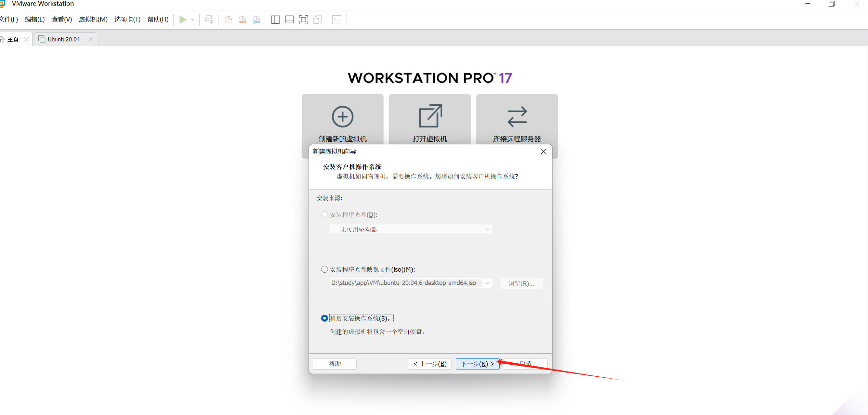This screenshot has height=415, width=868.
Task: Click the green power-on play icon
Action: [x=183, y=20]
